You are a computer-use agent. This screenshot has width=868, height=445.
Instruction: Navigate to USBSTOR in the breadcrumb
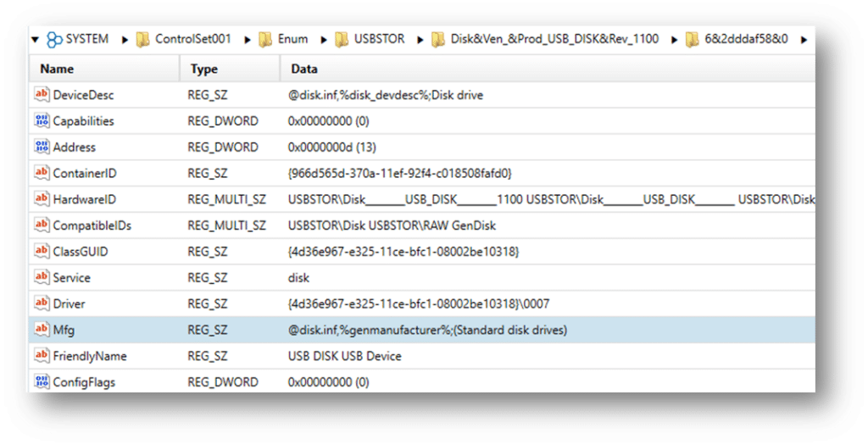click(x=379, y=39)
